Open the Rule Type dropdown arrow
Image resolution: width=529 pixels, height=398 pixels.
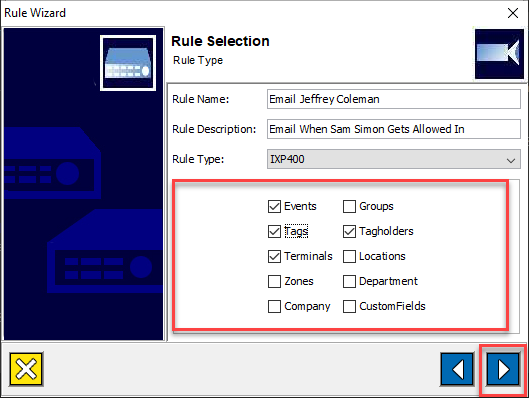pos(511,160)
